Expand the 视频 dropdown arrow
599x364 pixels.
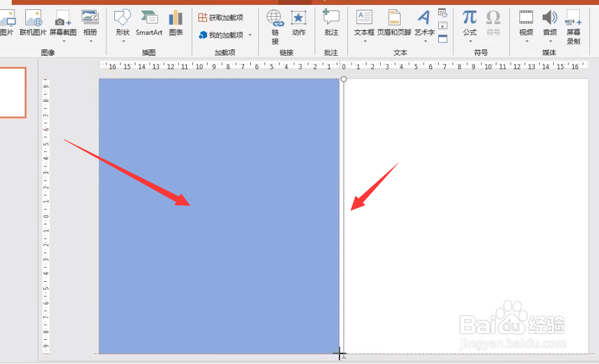click(527, 41)
